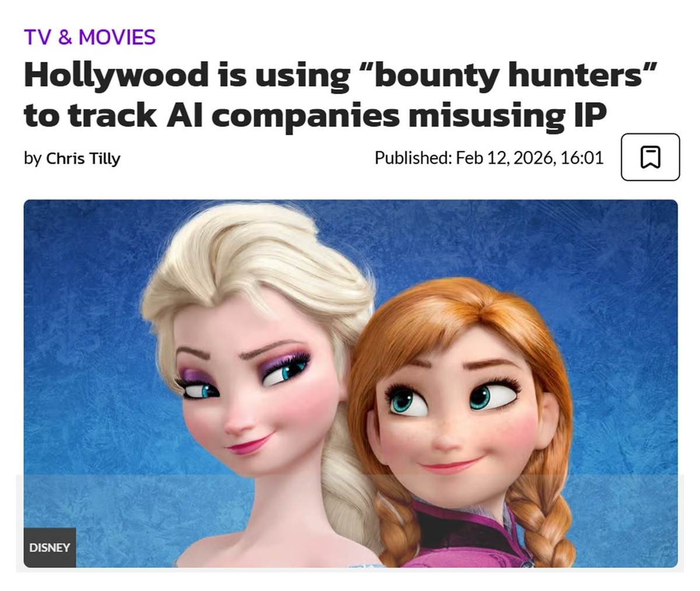Click the 16:01 publish time
700x591 pixels.
click(x=582, y=158)
